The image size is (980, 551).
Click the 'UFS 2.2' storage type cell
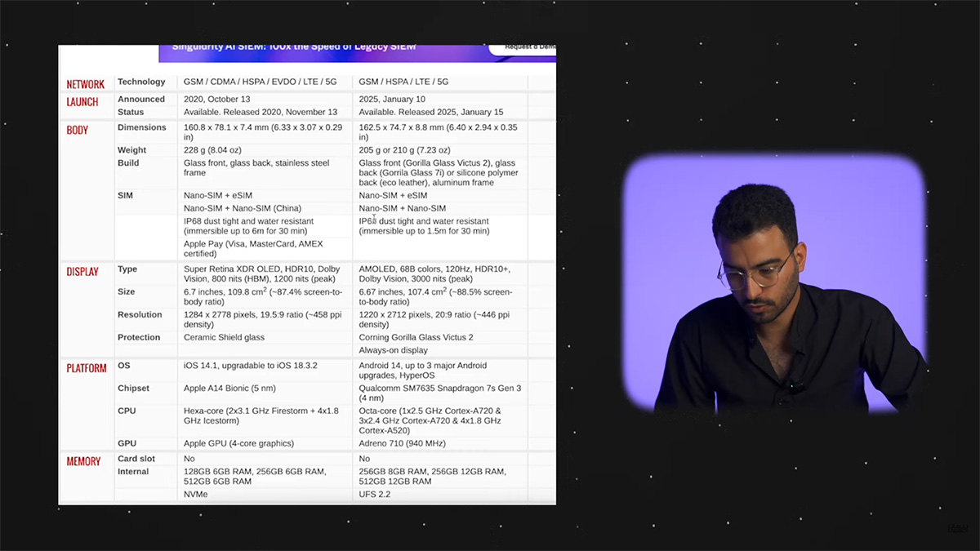tap(374, 495)
